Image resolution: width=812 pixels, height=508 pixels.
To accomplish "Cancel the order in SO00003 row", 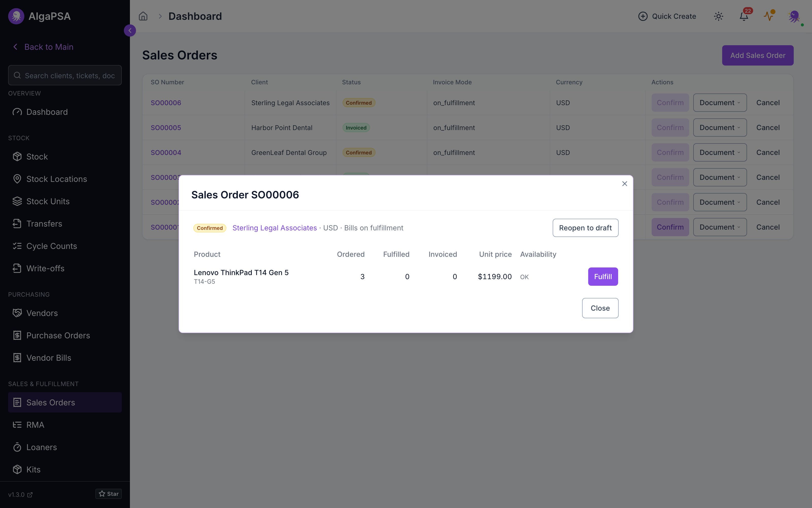I will click(x=768, y=177).
